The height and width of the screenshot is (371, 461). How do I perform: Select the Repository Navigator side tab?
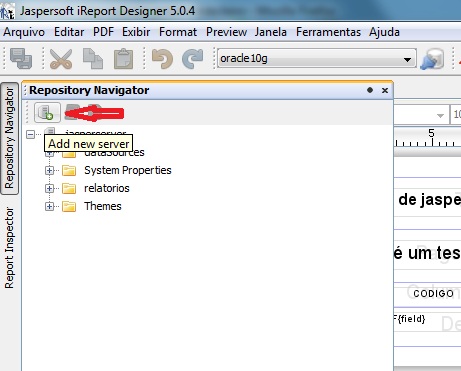coord(10,138)
